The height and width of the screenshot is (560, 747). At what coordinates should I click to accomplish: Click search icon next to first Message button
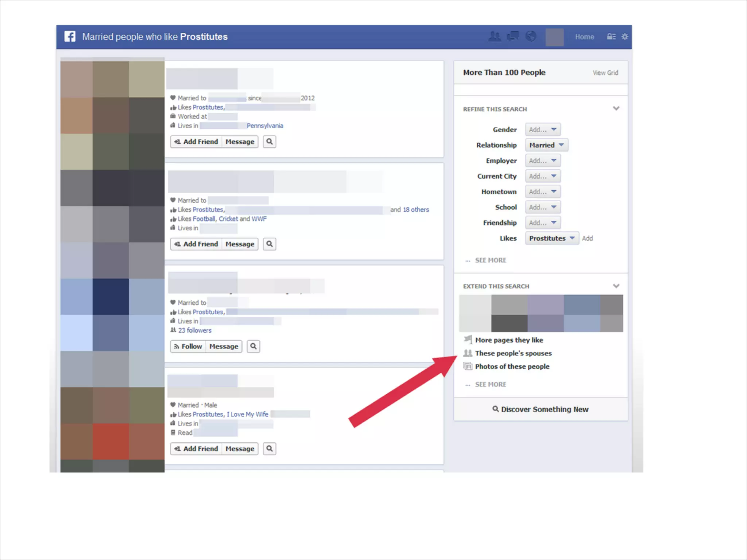[270, 141]
